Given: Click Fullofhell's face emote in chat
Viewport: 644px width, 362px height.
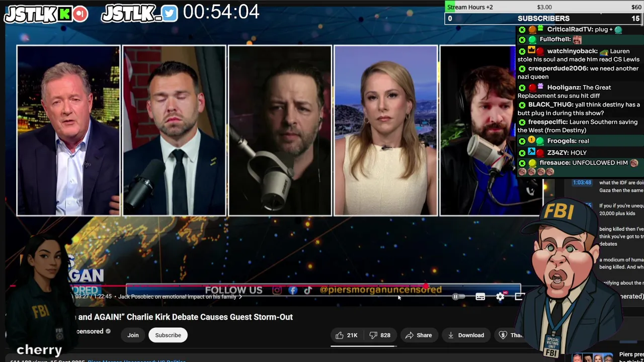Looking at the screenshot, I should [577, 40].
